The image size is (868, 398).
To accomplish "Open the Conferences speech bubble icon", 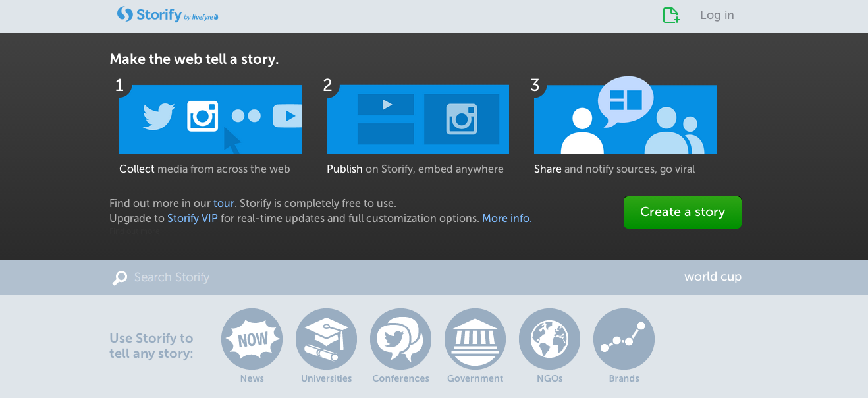I will (400, 339).
